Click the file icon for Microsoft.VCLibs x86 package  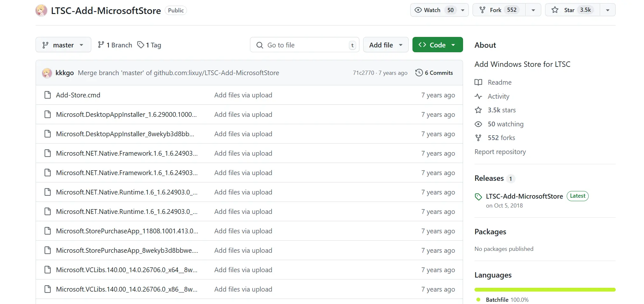[x=48, y=289]
